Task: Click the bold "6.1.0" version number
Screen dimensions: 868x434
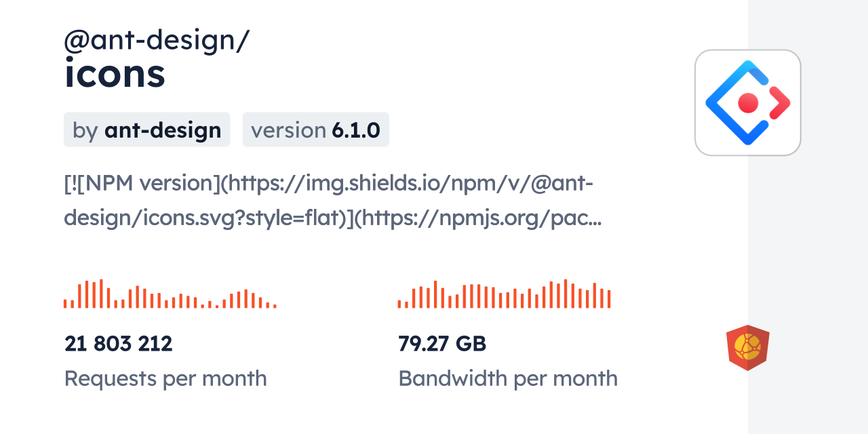Action: [356, 130]
